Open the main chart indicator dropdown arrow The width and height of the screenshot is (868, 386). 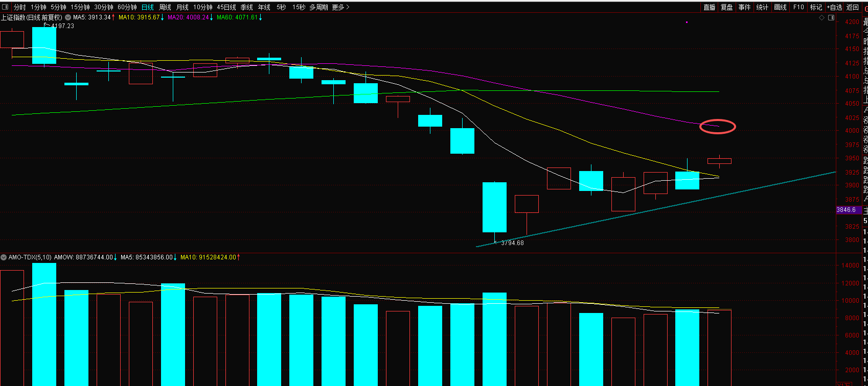point(68,17)
